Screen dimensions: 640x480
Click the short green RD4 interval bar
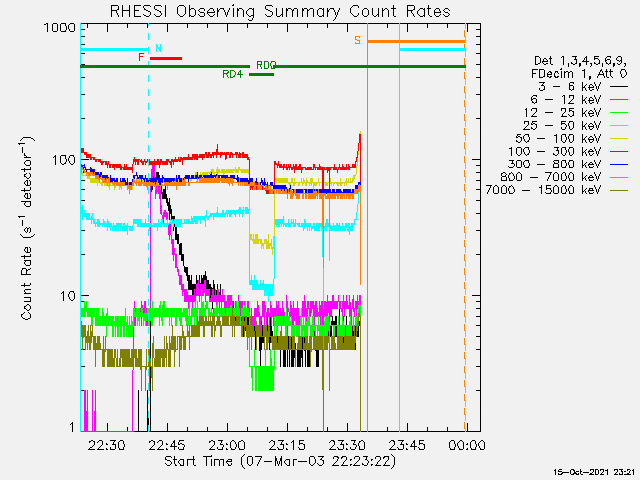click(261, 74)
